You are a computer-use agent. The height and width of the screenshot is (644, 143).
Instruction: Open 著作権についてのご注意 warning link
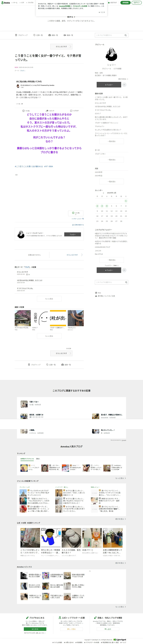105,296
